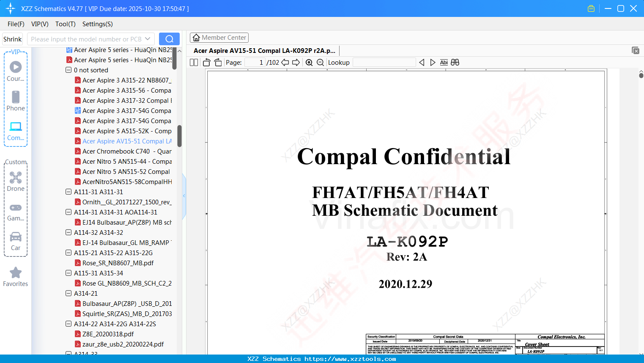Click the file tree vertical scrollbar thumb
The height and width of the screenshot is (363, 644).
point(179,136)
